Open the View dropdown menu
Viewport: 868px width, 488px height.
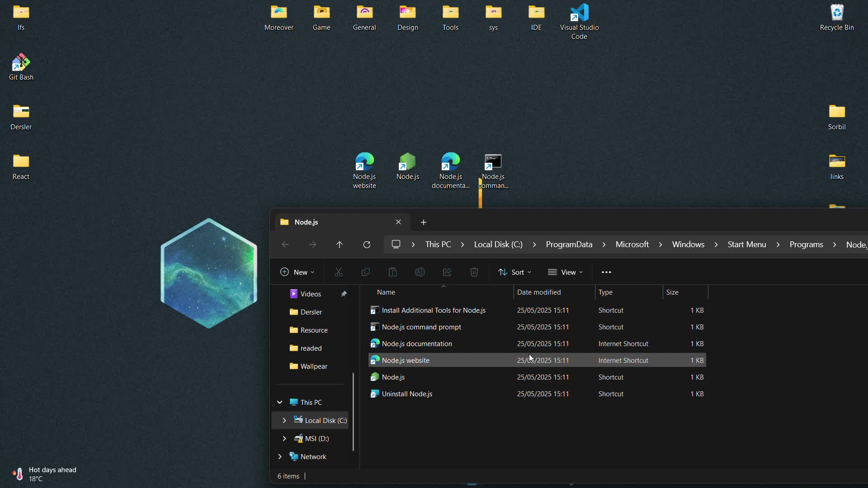[x=565, y=272]
